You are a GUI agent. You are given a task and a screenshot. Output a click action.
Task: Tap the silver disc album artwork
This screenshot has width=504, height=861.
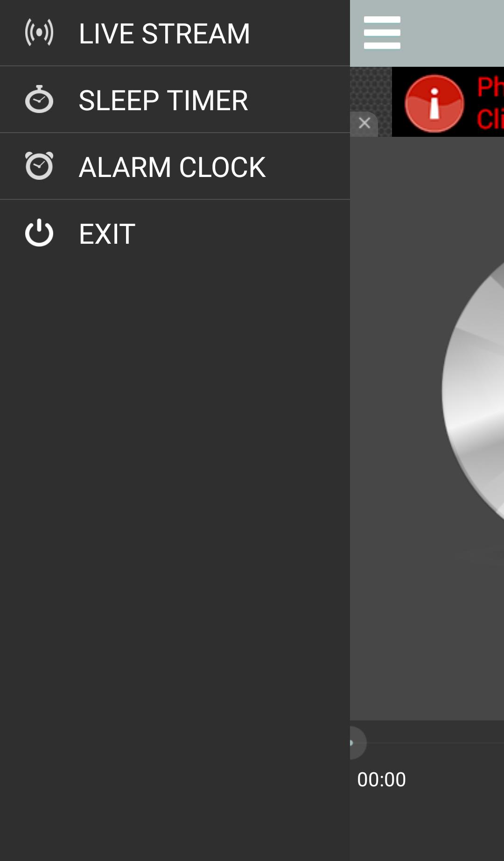pyautogui.click(x=473, y=390)
